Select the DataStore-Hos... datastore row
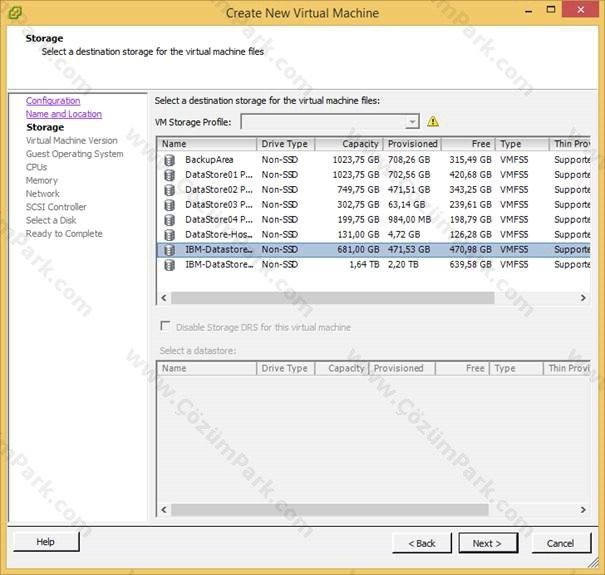605x575 pixels. pyautogui.click(x=373, y=235)
